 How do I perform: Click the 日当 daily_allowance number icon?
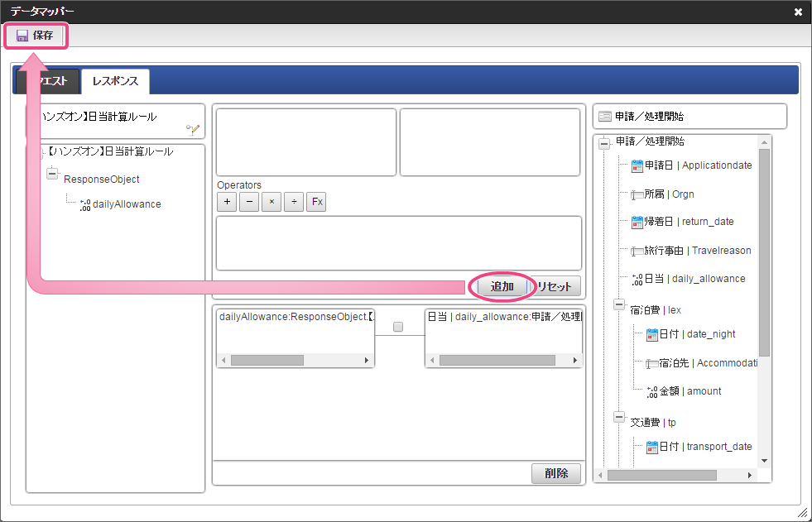[637, 280]
